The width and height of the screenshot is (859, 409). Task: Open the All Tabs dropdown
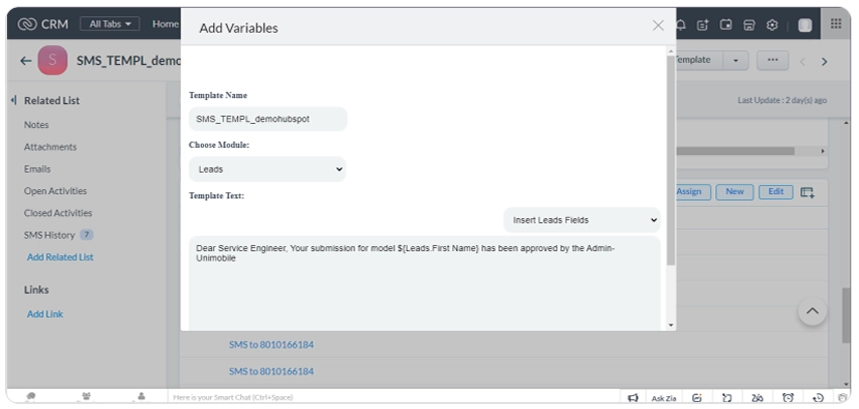[x=109, y=24]
